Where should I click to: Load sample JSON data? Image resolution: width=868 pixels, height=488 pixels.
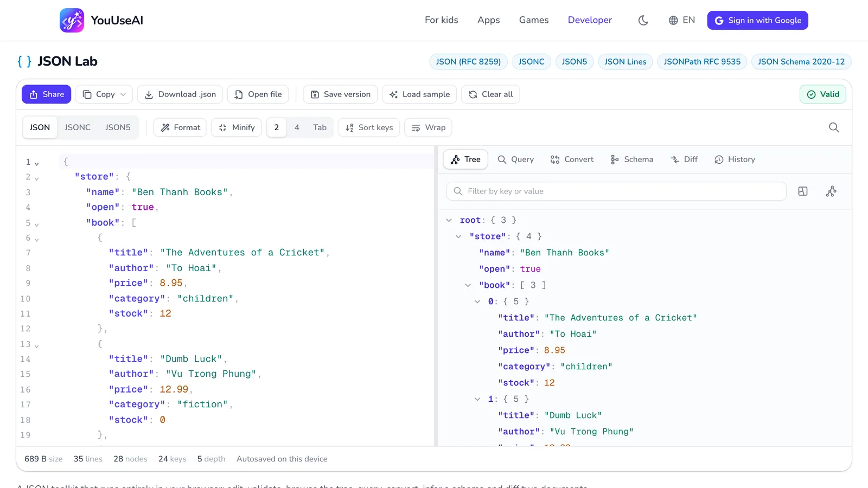tap(419, 94)
